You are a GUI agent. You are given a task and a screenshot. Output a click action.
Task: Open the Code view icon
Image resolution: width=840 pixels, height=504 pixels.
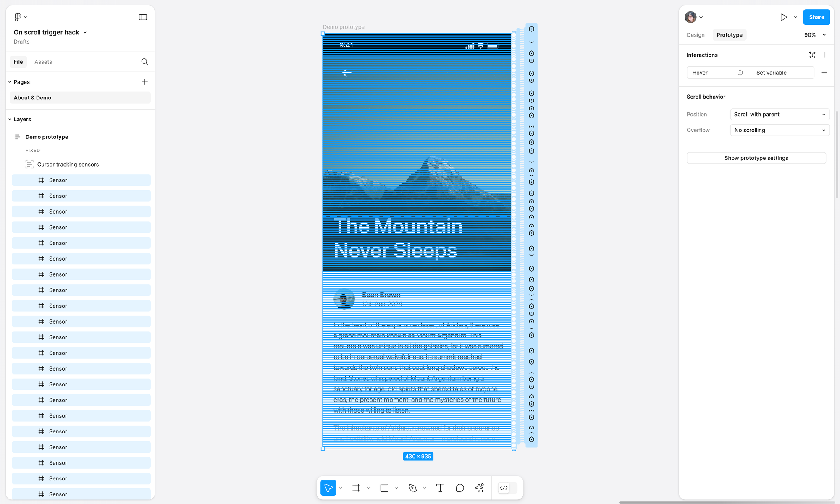504,488
